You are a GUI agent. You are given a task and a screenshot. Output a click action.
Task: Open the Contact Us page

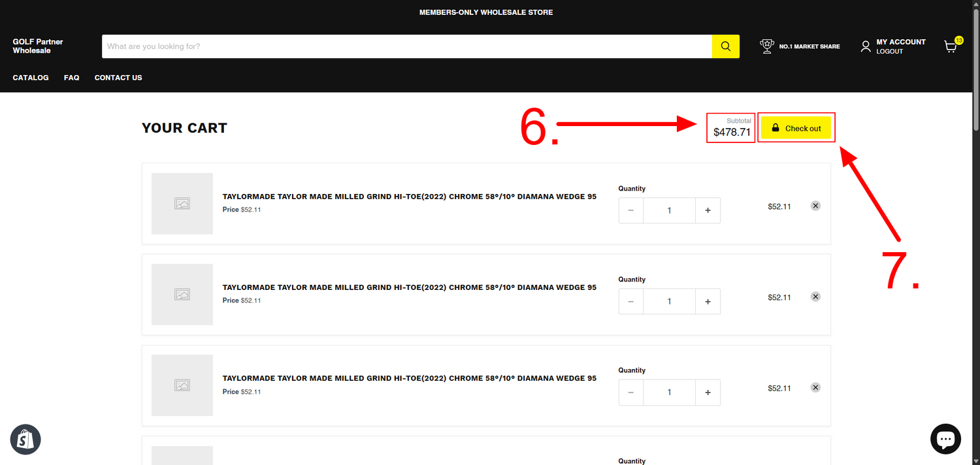[x=118, y=78]
